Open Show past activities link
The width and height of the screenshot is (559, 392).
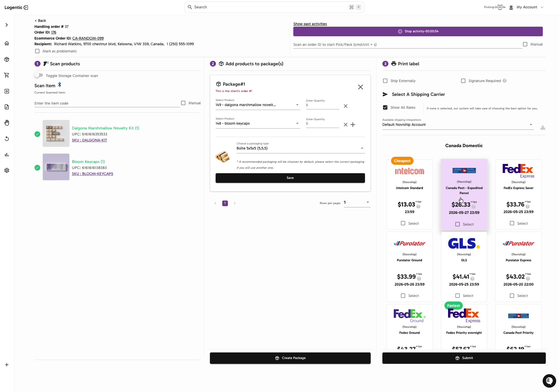click(x=310, y=24)
